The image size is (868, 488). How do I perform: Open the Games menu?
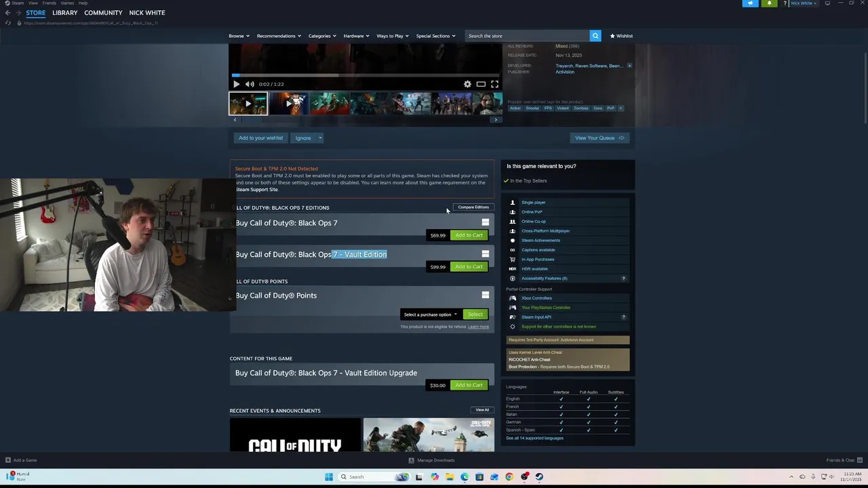point(67,3)
